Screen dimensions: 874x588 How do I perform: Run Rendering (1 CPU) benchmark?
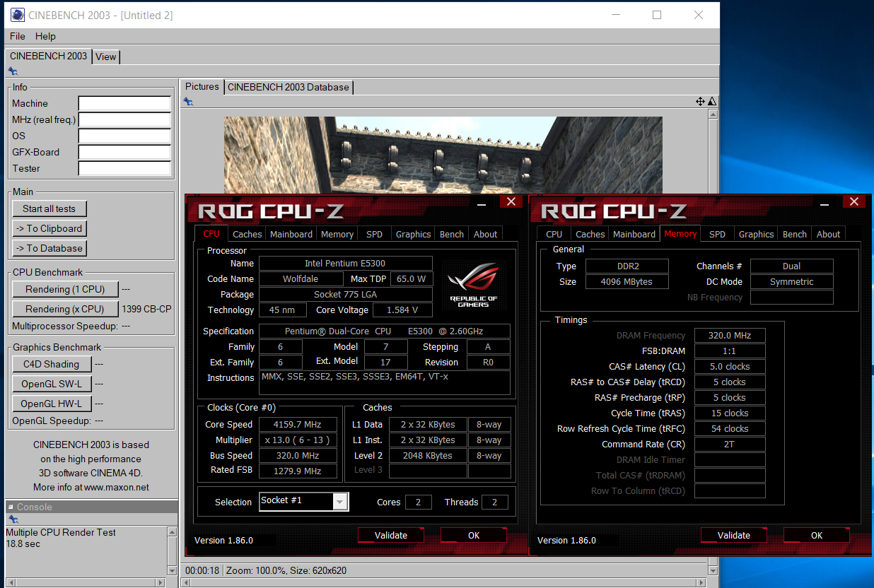tap(65, 289)
